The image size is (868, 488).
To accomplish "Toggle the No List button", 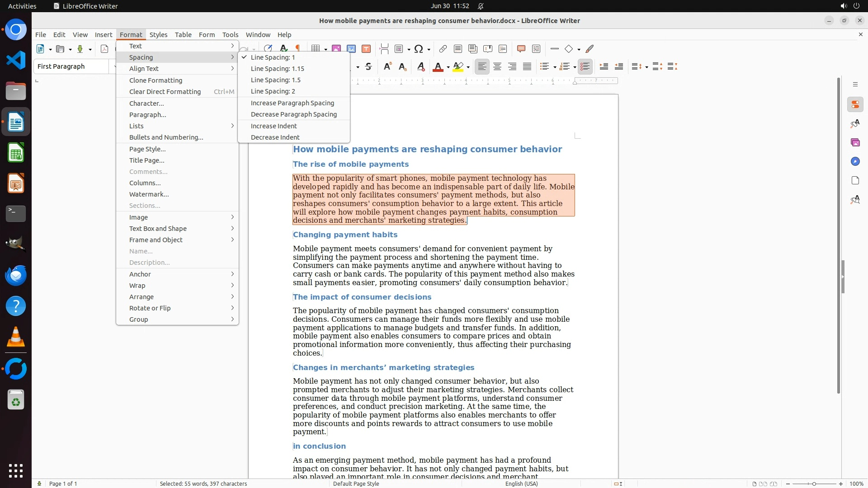I will 585,67.
